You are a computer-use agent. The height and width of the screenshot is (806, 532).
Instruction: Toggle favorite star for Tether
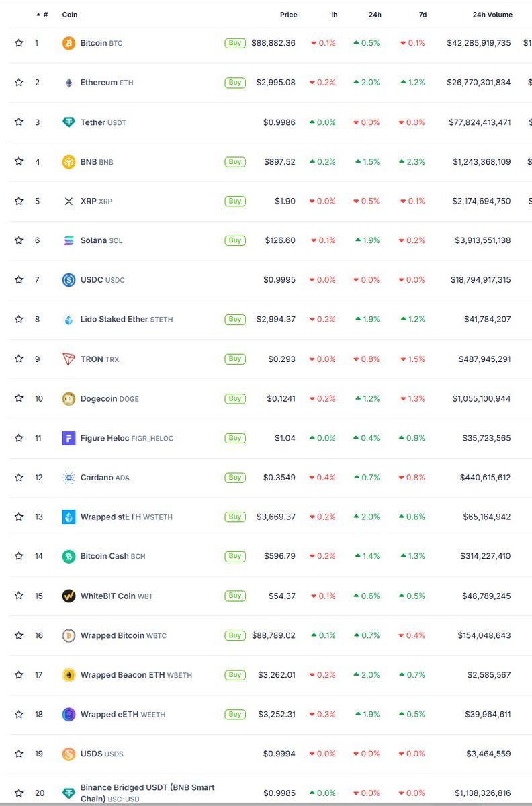19,122
